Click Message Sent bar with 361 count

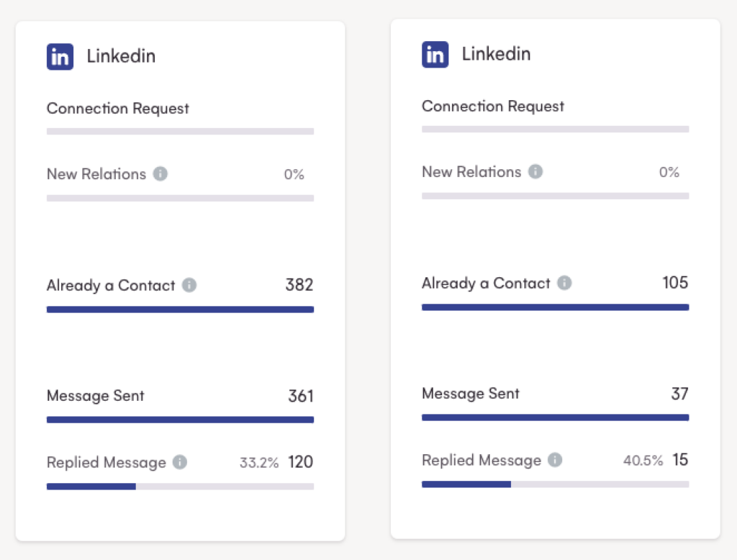pyautogui.click(x=180, y=420)
